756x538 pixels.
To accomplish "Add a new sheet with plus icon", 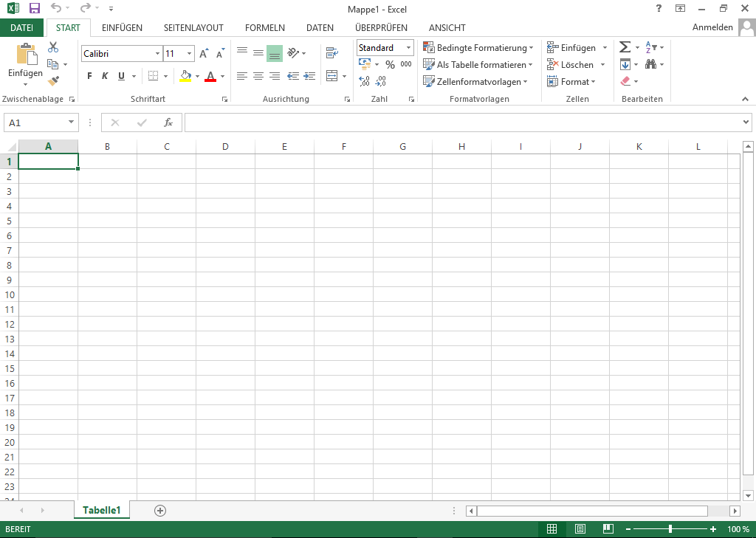I will [x=160, y=510].
